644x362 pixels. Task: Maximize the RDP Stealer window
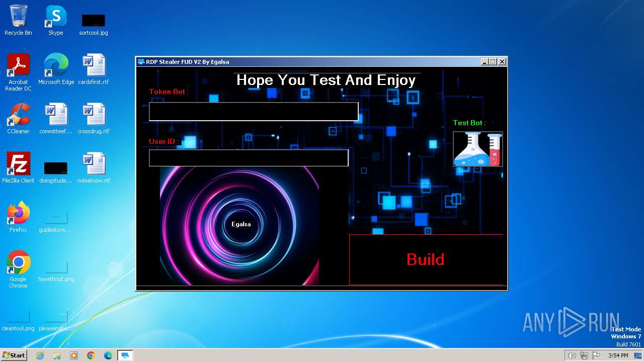493,62
